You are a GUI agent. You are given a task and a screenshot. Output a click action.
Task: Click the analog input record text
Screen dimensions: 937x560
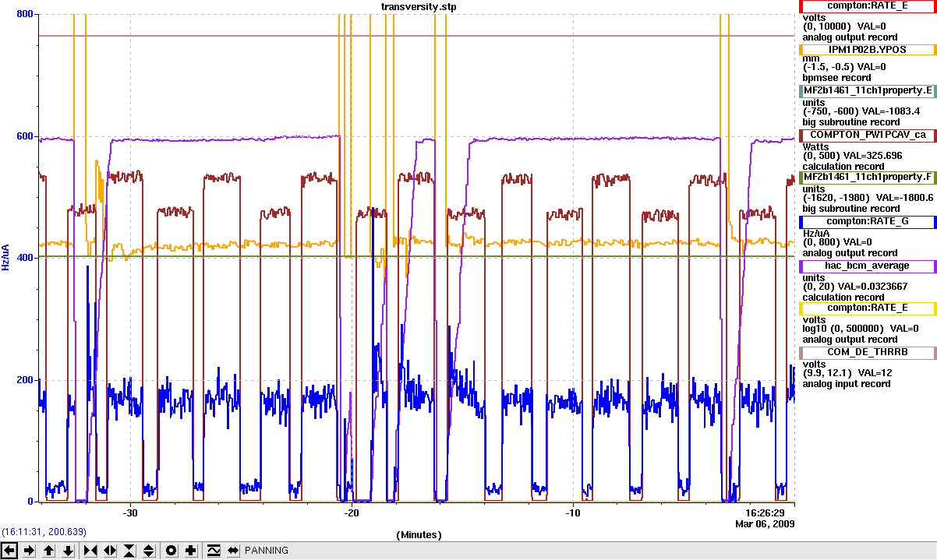[x=847, y=384]
